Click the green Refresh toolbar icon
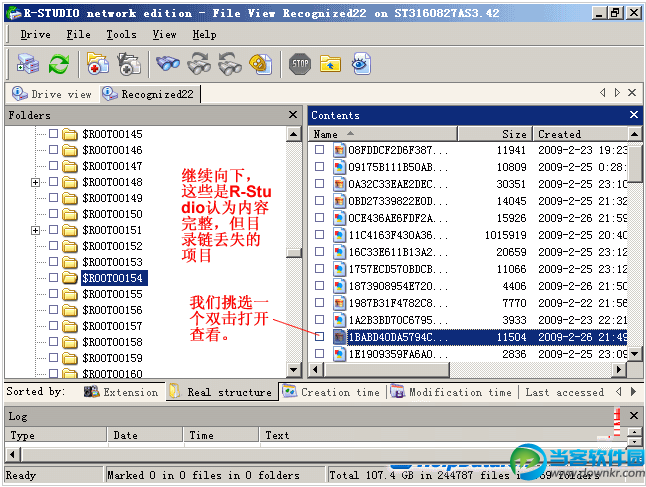The height and width of the screenshot is (487, 646). pyautogui.click(x=59, y=64)
